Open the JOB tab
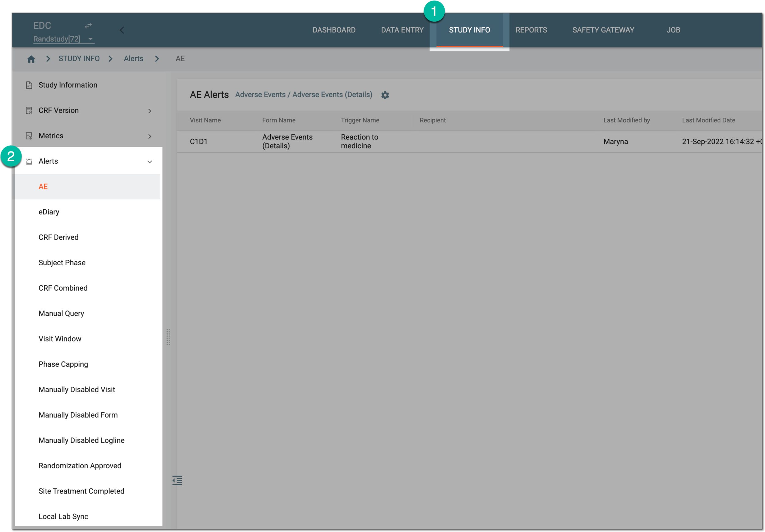The height and width of the screenshot is (532, 765). [x=673, y=30]
